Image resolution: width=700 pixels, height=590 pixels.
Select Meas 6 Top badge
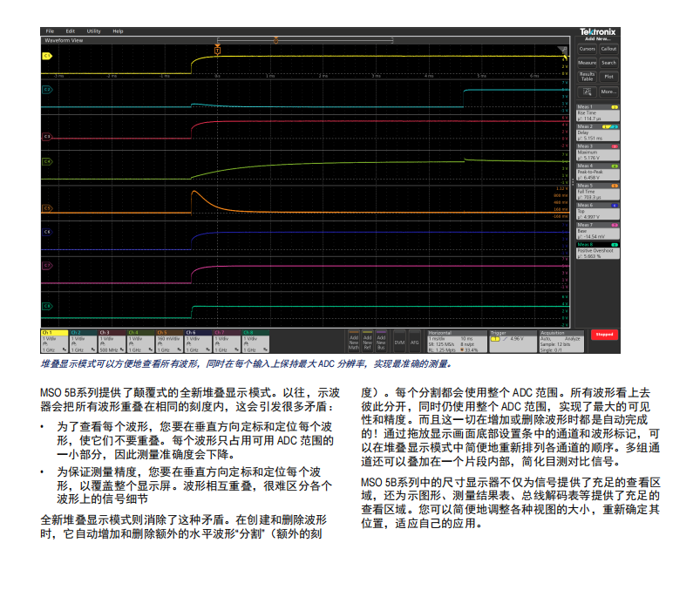click(x=598, y=211)
